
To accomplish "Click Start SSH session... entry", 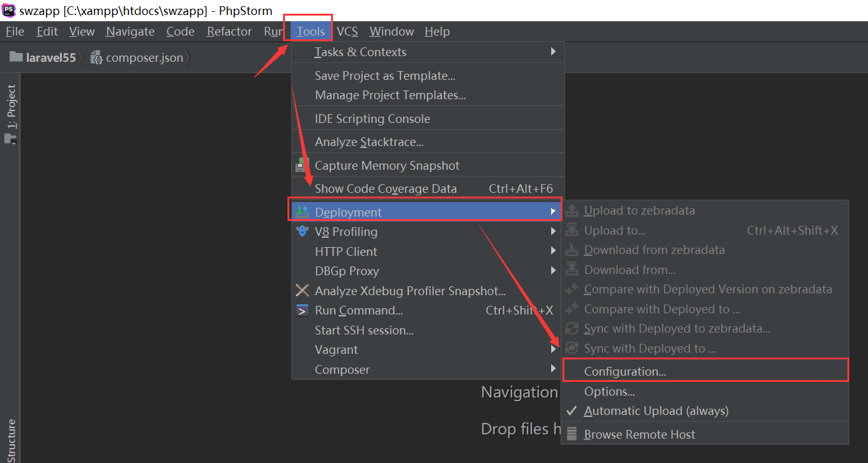I will 364,330.
